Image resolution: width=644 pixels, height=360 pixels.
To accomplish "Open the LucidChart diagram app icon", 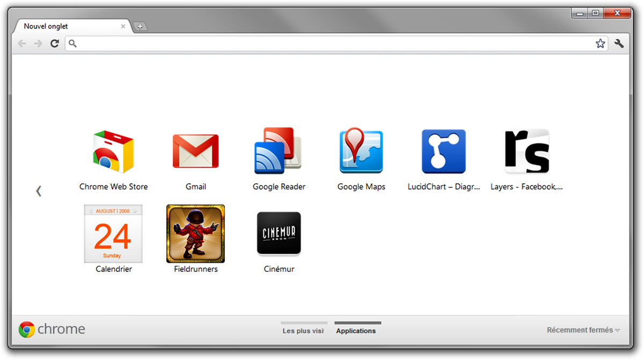I will [x=443, y=152].
